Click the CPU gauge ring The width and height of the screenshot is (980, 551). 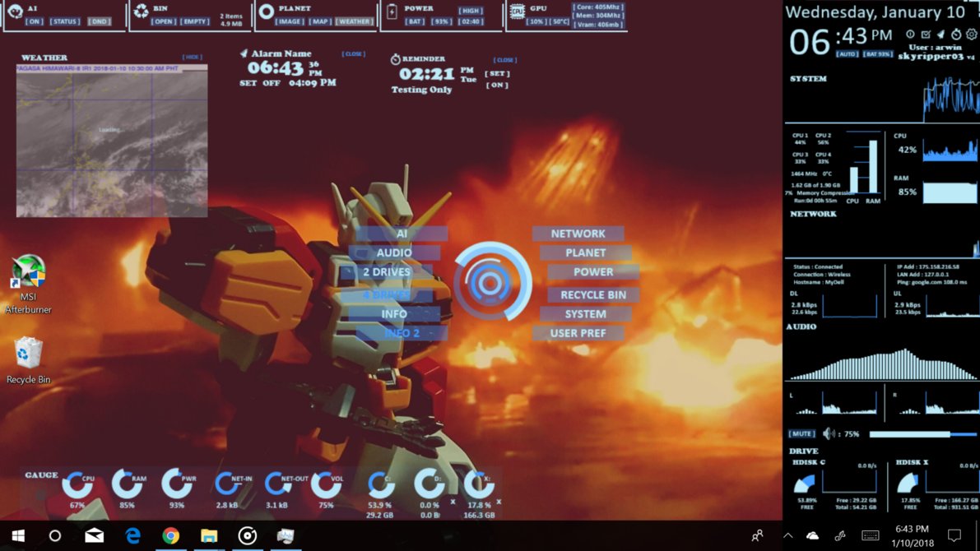[x=77, y=484]
